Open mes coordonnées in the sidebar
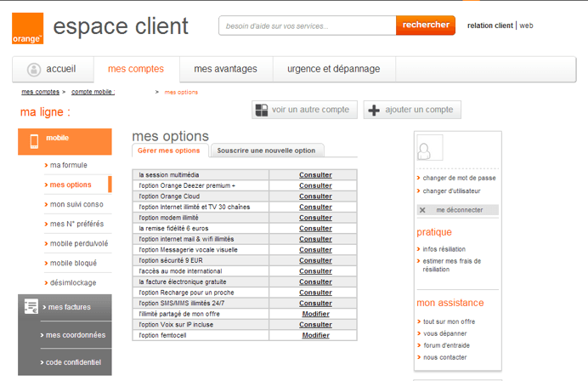Screen dimensions: 588x381 click(x=76, y=335)
